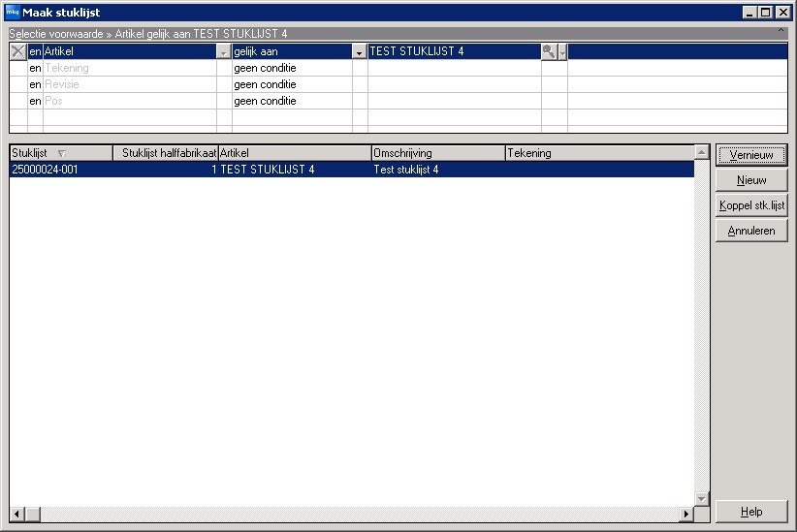Click 'geen conditie' in the Pos row
The image size is (797, 532).
265,101
